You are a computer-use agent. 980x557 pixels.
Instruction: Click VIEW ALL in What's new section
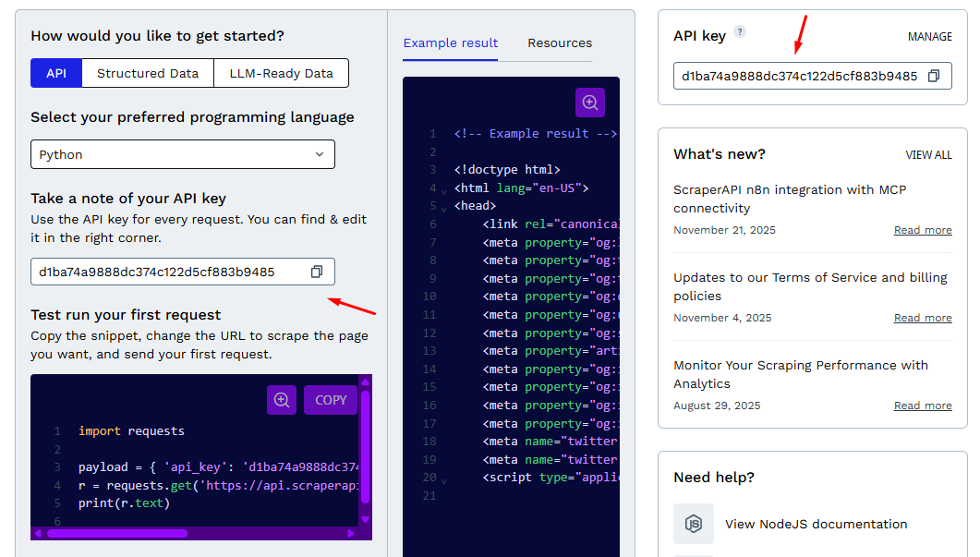[928, 155]
